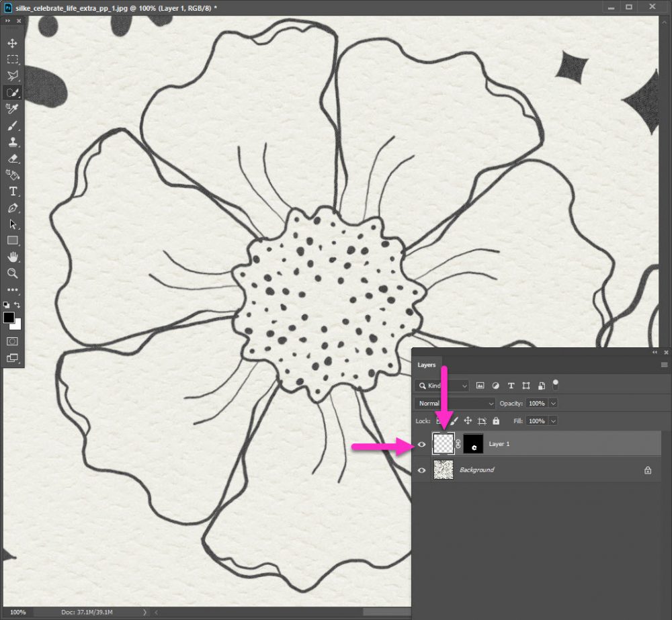Click the black foreground color swatch
Screen dimensions: 672x620
(9, 318)
